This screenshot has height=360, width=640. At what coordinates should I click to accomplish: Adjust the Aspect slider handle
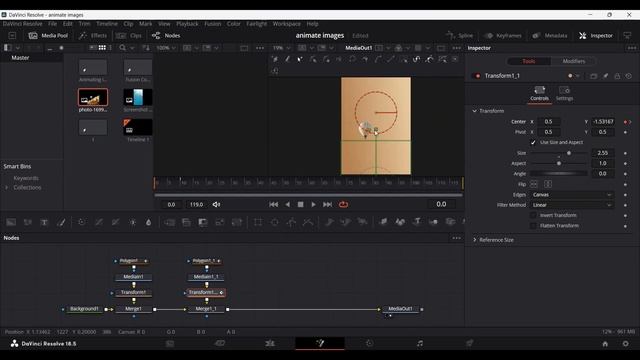pyautogui.click(x=559, y=163)
